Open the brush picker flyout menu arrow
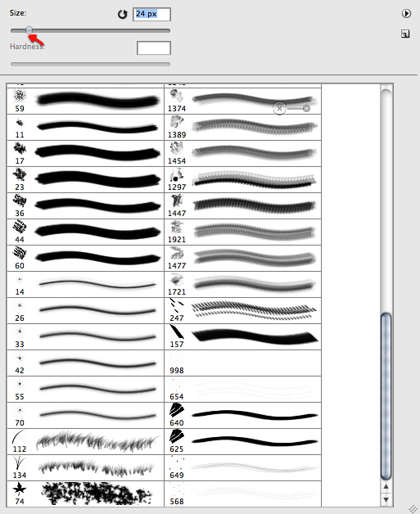Viewport: 420px width, 514px height. (406, 13)
